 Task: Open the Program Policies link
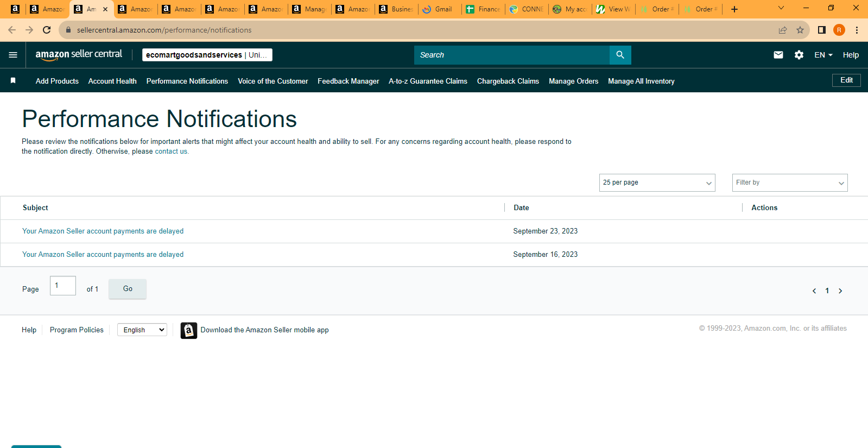[77, 330]
